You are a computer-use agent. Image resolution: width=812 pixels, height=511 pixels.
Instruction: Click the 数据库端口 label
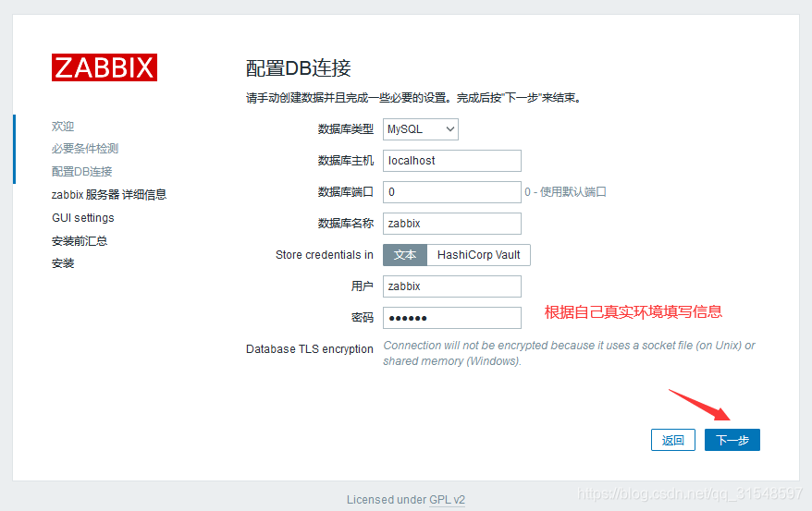(345, 192)
